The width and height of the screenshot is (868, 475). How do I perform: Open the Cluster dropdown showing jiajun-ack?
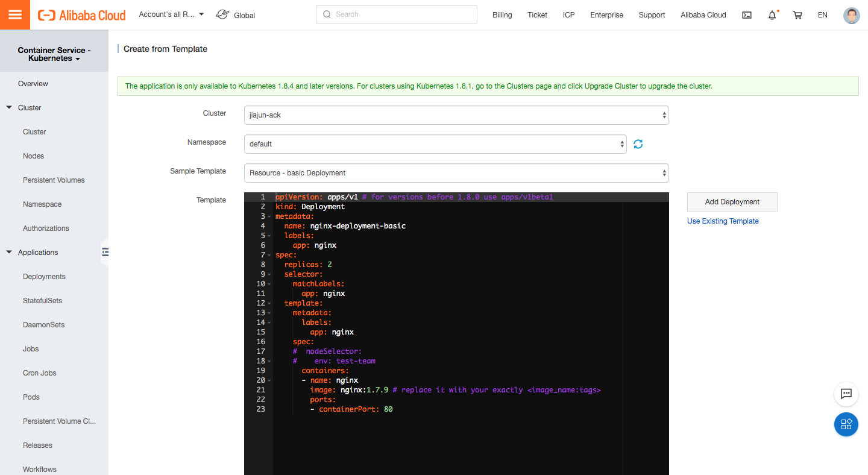pos(456,115)
